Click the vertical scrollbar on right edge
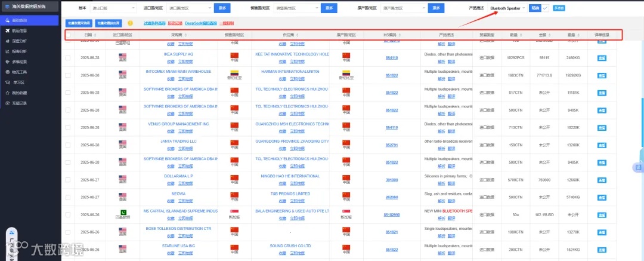This screenshot has height=261, width=644. pos(642,124)
